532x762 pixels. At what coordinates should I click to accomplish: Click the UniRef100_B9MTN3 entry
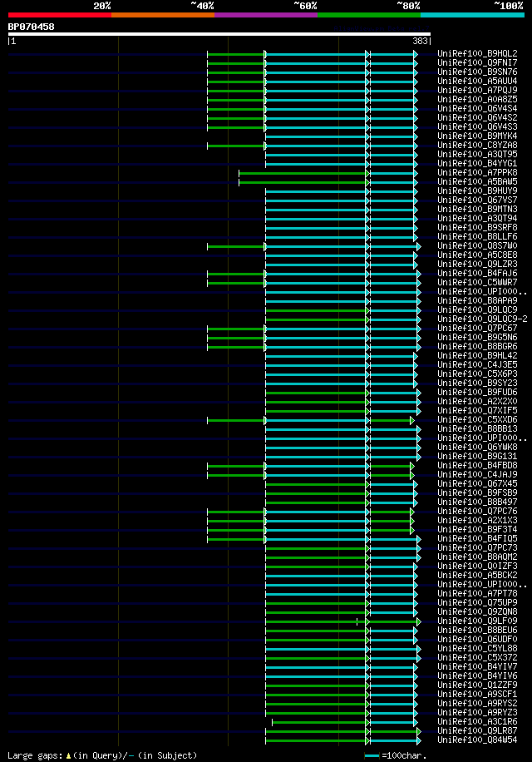pyautogui.click(x=477, y=209)
